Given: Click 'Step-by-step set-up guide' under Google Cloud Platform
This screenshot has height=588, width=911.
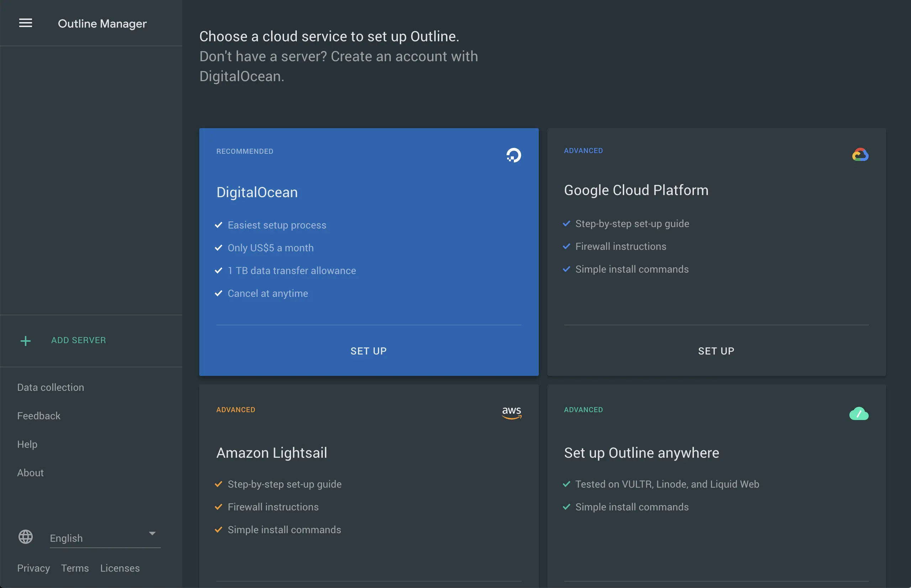Looking at the screenshot, I should click(632, 224).
